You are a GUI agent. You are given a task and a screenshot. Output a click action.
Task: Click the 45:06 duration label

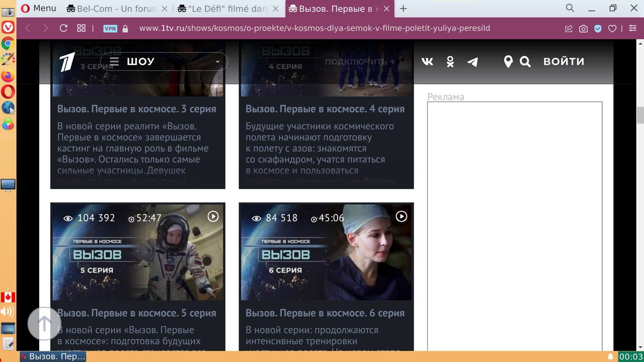328,218
